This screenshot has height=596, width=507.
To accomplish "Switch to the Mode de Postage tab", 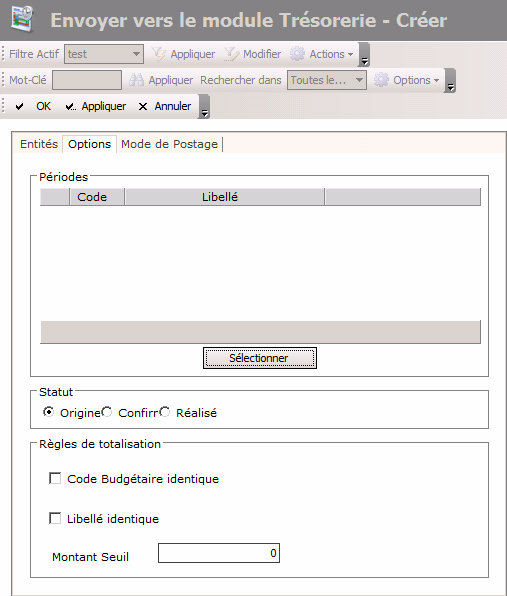I will coord(170,144).
